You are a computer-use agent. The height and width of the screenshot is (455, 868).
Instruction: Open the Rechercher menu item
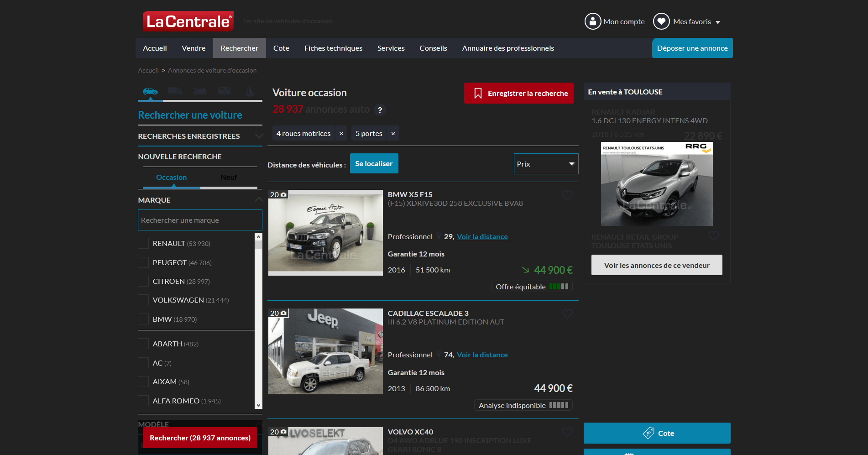tap(240, 48)
